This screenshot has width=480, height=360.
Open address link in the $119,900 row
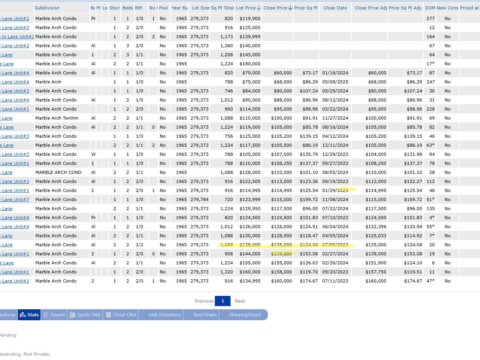(15, 18)
